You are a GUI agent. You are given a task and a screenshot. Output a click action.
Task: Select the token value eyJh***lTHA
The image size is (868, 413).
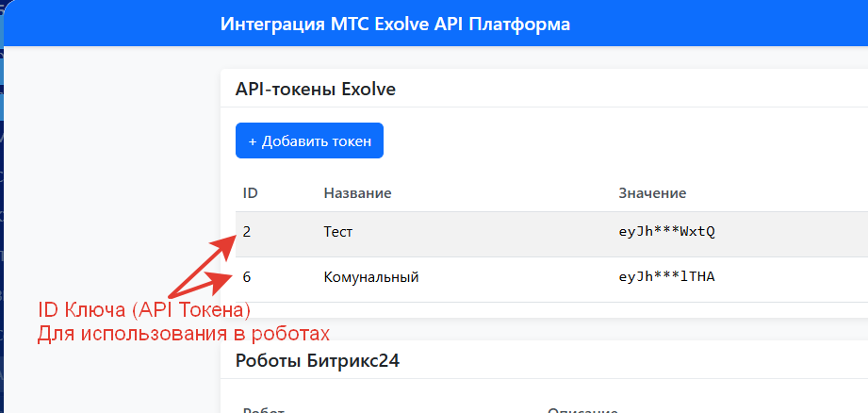[x=667, y=277]
